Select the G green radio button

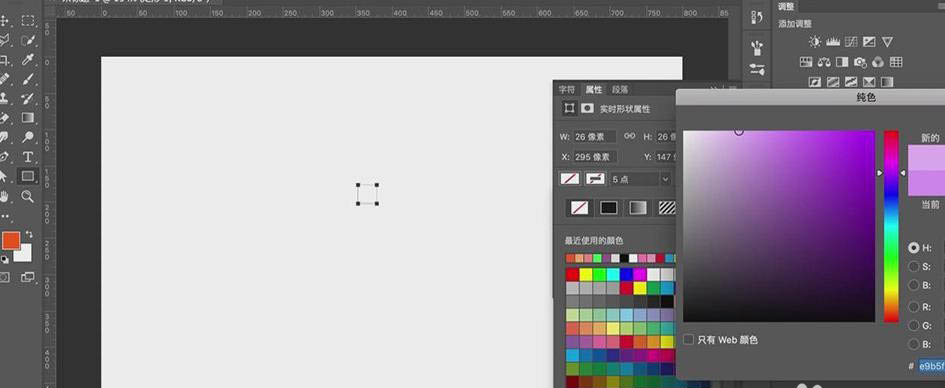(914, 325)
